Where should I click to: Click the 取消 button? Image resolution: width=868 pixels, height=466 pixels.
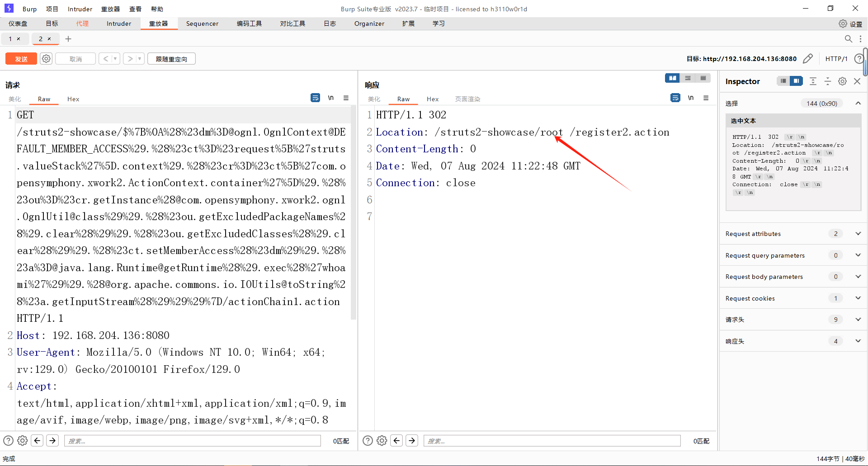pyautogui.click(x=75, y=59)
